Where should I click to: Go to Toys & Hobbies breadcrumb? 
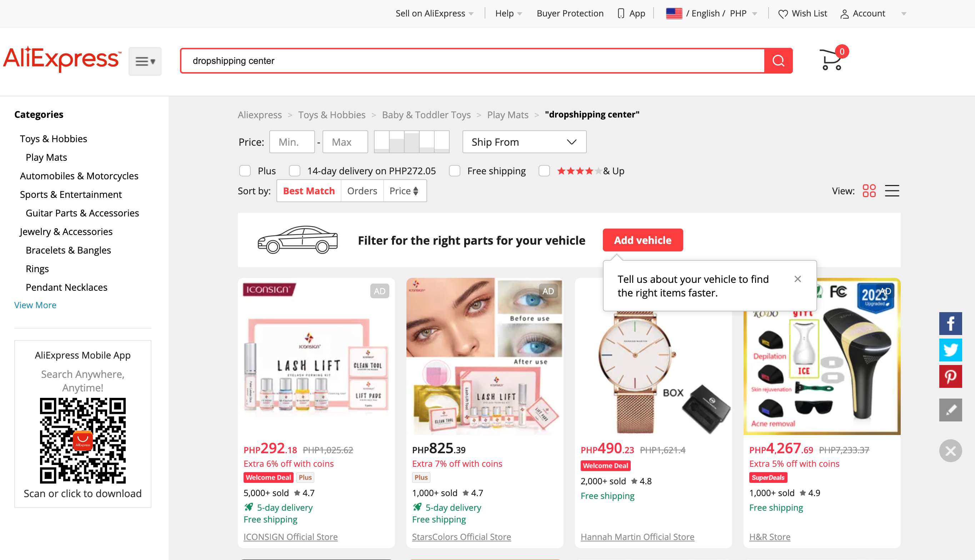[331, 115]
